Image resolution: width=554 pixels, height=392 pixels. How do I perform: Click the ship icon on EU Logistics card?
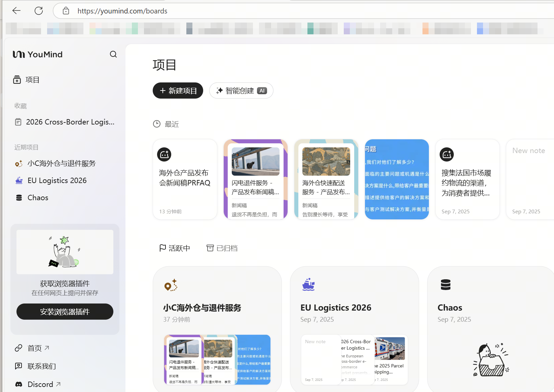(x=308, y=285)
